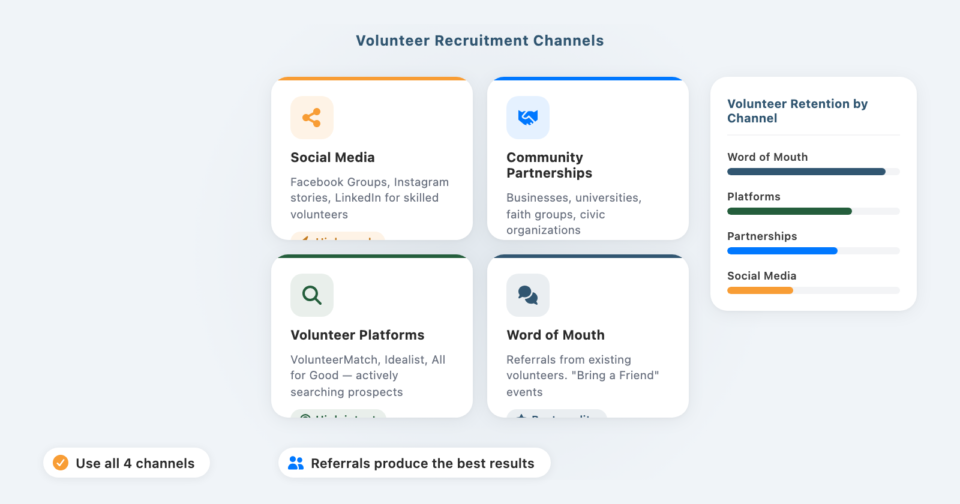Viewport: 960px width, 504px height.
Task: Open the Volunteer Platforms card heading
Action: [x=357, y=335]
